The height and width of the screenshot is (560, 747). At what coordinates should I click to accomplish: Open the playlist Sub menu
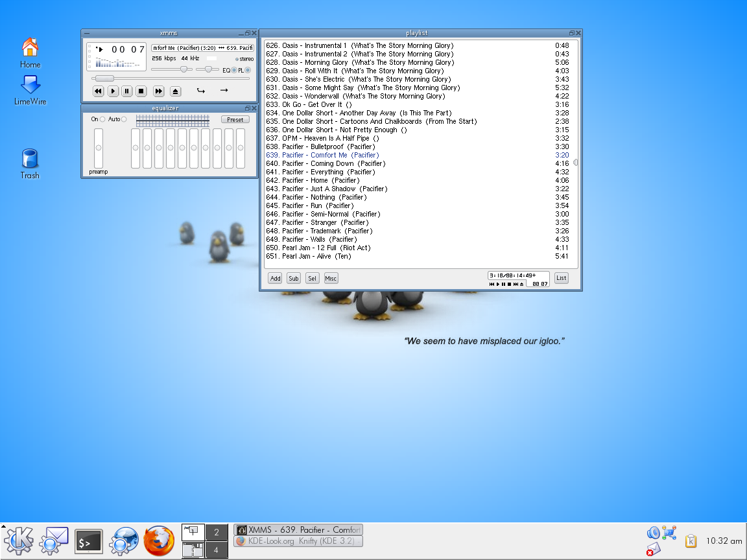[294, 279]
